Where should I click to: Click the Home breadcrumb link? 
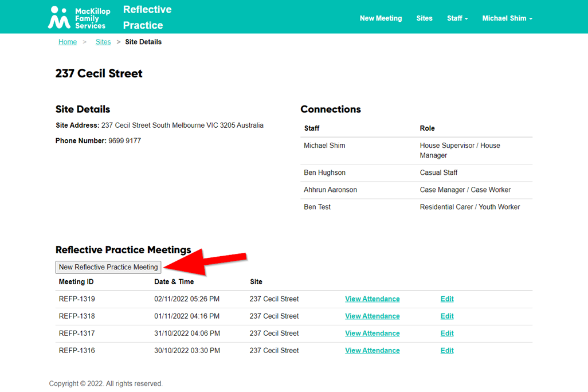(x=68, y=42)
